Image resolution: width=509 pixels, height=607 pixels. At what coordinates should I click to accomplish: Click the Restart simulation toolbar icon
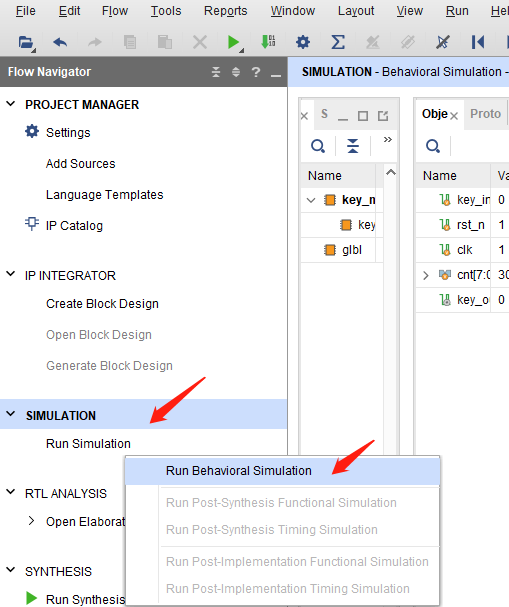[478, 42]
